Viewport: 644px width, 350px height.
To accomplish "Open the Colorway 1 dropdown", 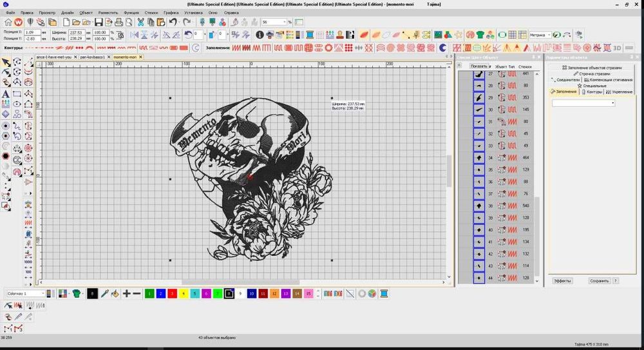I will (x=44, y=293).
